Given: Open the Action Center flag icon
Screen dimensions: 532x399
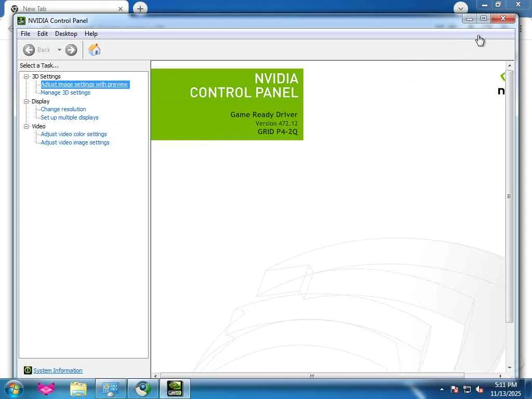Looking at the screenshot, I should (455, 389).
